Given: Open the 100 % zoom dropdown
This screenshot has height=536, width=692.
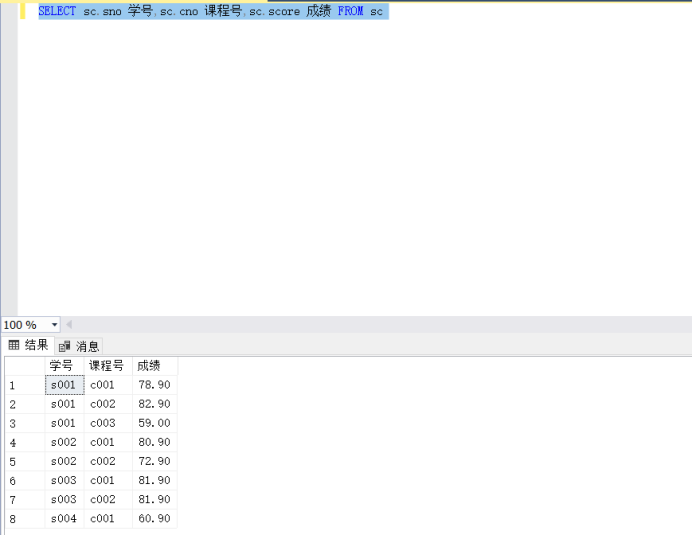Looking at the screenshot, I should point(54,325).
